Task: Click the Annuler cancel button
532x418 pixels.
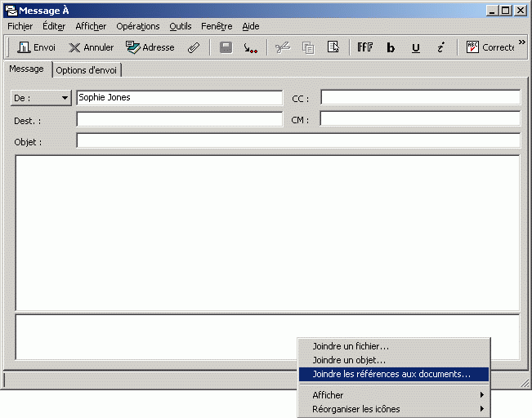Action: click(91, 47)
